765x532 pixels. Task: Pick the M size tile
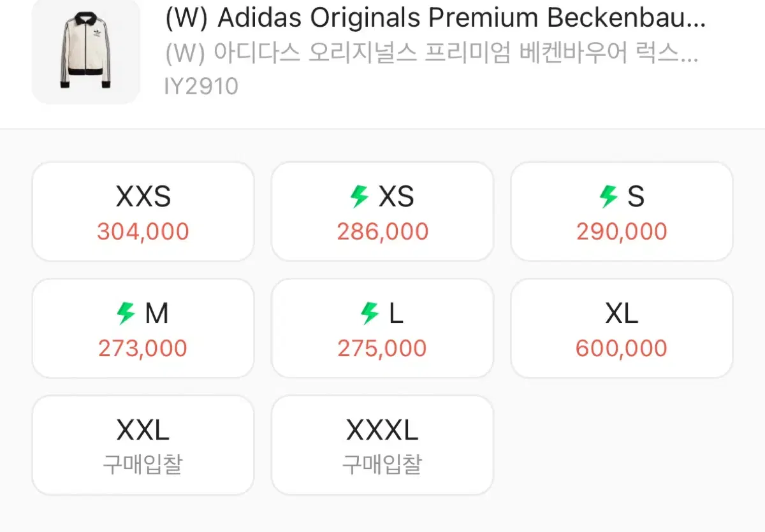point(143,328)
